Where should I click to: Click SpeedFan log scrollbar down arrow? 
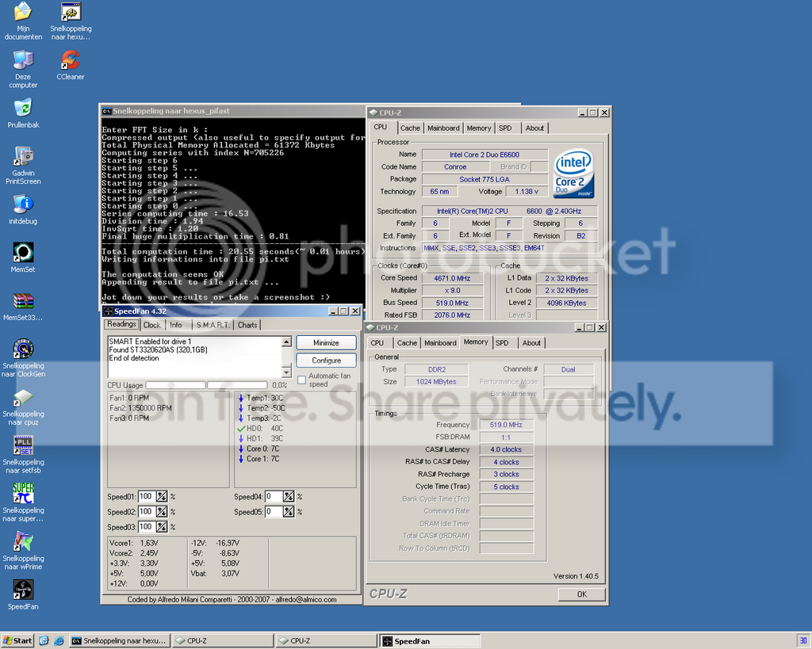[286, 372]
